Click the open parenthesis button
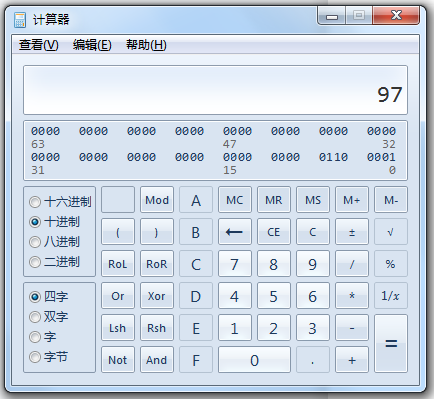434x399 pixels. pyautogui.click(x=118, y=232)
